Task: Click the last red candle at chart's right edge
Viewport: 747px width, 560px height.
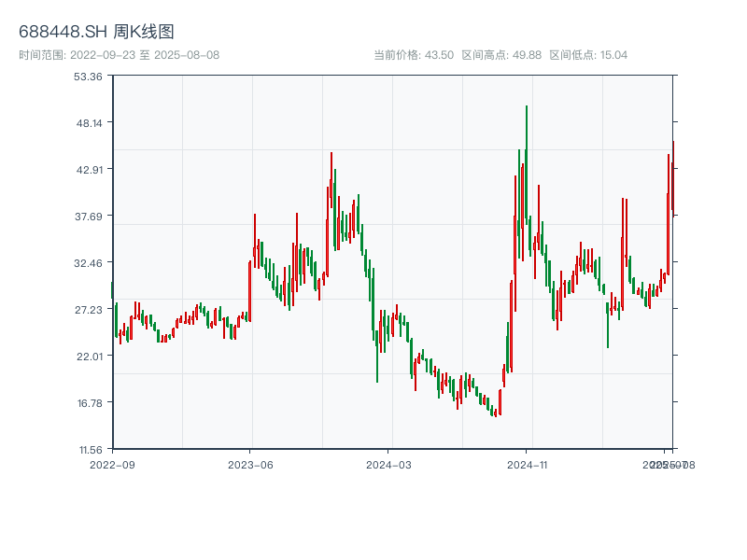Action: click(x=673, y=178)
